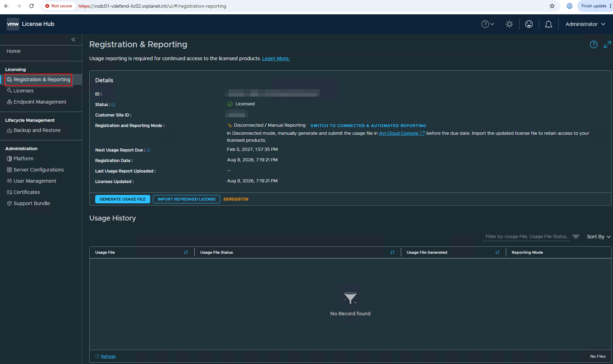
Task: Open the help menu in the header
Action: click(488, 24)
